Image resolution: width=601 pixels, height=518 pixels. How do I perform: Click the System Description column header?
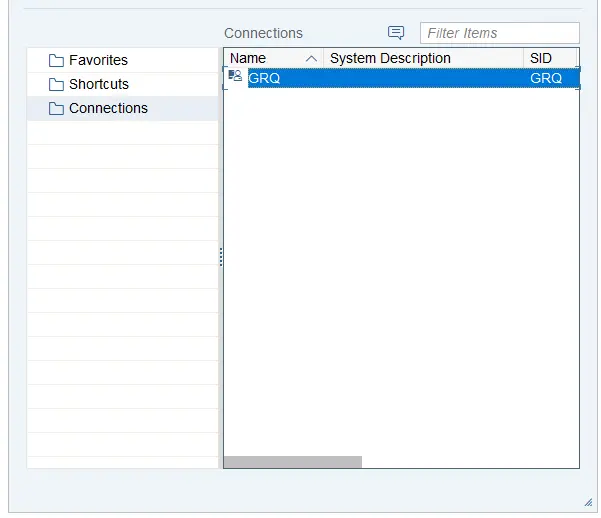(x=424, y=58)
